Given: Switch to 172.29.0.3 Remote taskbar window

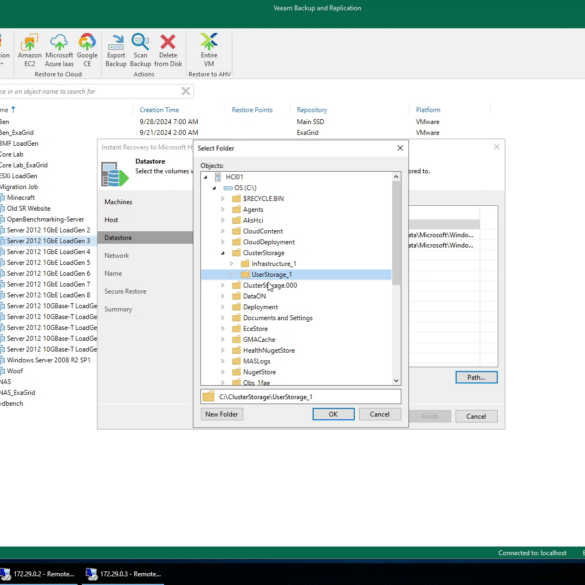Looking at the screenshot, I should (123, 574).
